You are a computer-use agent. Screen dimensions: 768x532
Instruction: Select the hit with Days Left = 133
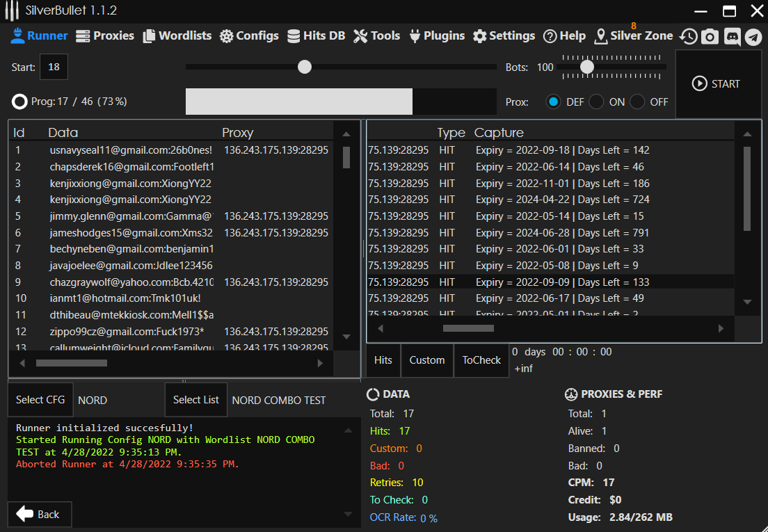550,282
